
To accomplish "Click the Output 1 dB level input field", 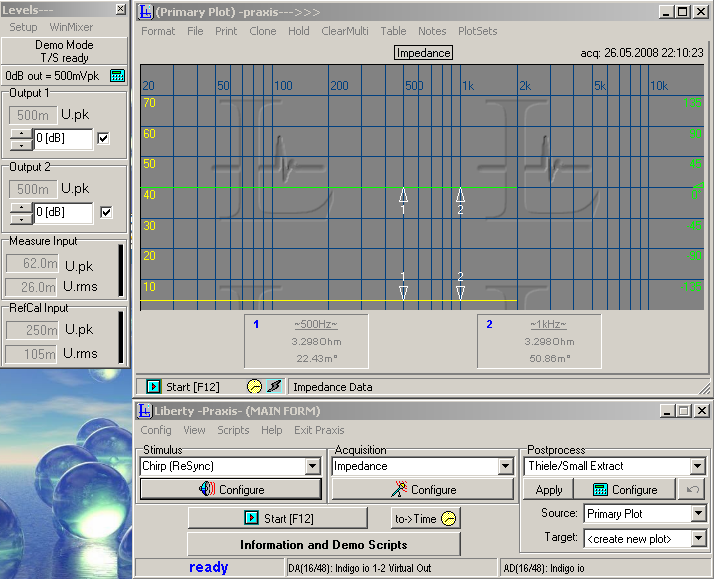I will 63,139.
